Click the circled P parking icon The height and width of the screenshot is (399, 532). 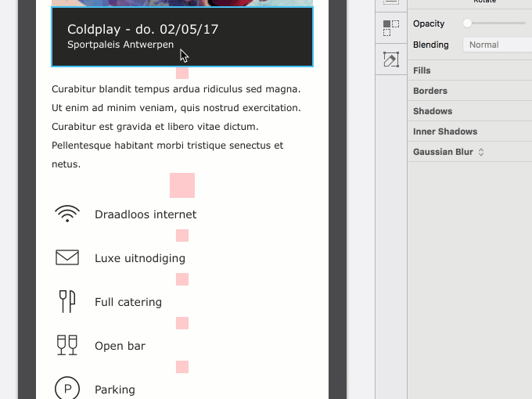pyautogui.click(x=67, y=388)
